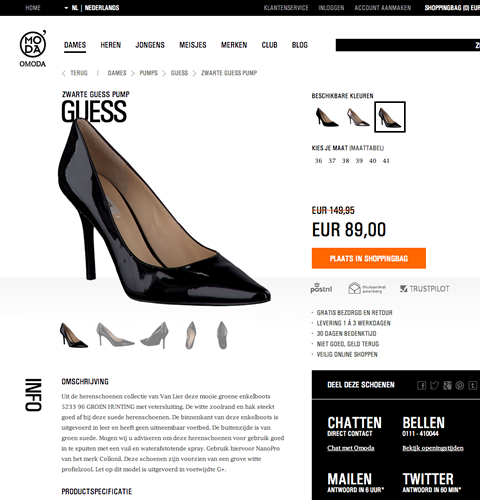Choose shoe size 36

point(318,161)
